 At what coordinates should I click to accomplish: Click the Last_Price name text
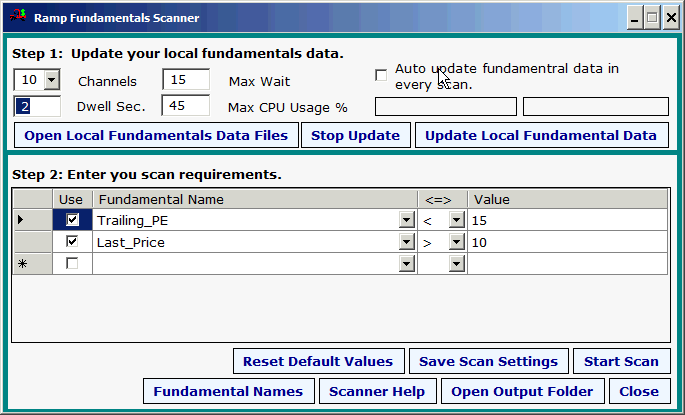tap(131, 242)
